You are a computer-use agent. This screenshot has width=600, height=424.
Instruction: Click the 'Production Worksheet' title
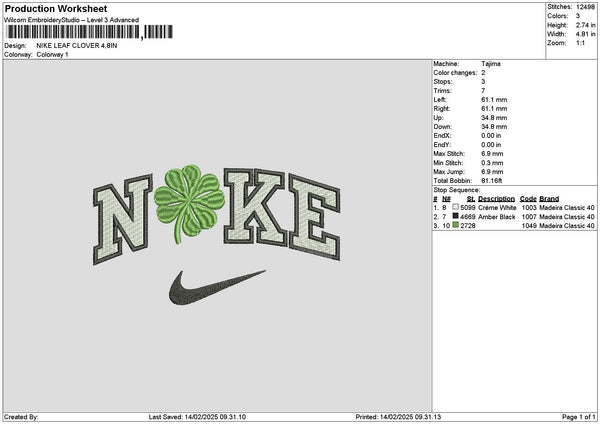(56, 8)
